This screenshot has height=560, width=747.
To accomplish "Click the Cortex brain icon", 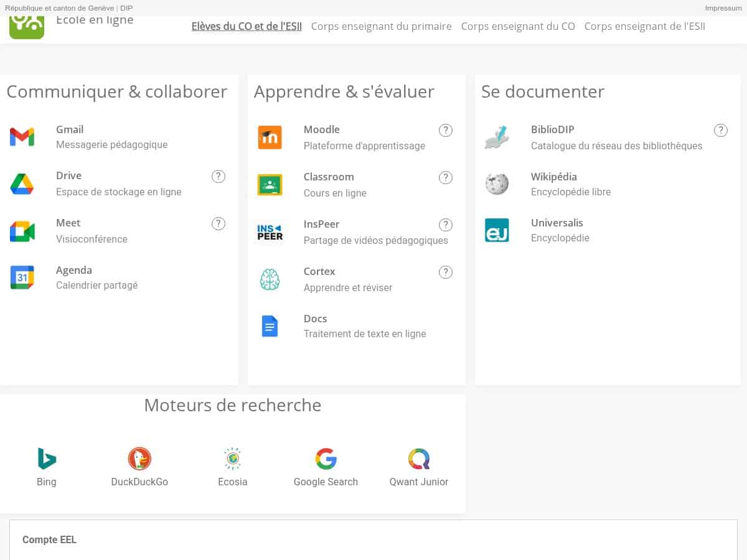I will point(270,279).
